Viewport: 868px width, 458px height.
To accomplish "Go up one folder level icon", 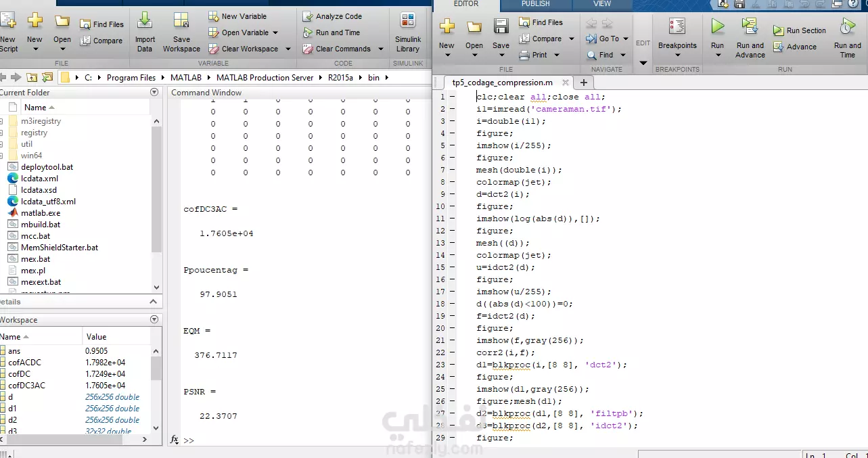I will 32,77.
